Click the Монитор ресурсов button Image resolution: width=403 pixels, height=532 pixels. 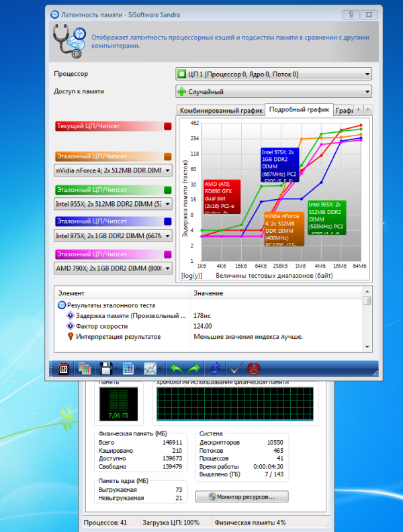click(x=242, y=496)
